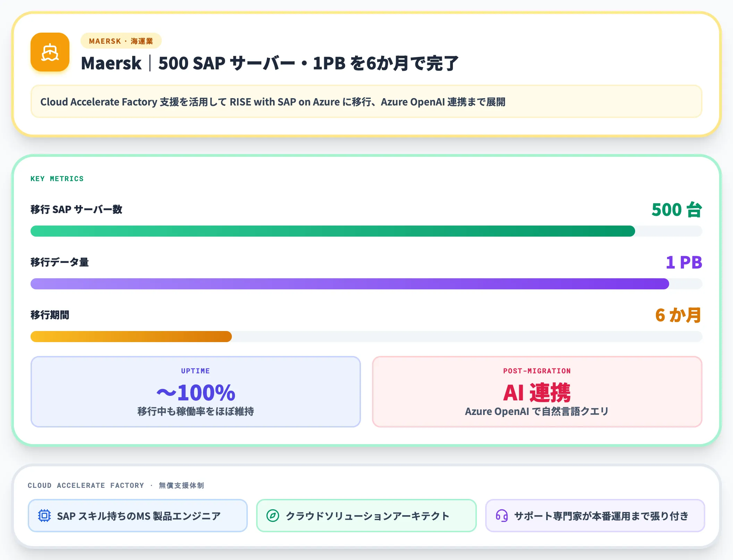
Task: Click the headset icon beside サポート専門家
Action: click(502, 516)
